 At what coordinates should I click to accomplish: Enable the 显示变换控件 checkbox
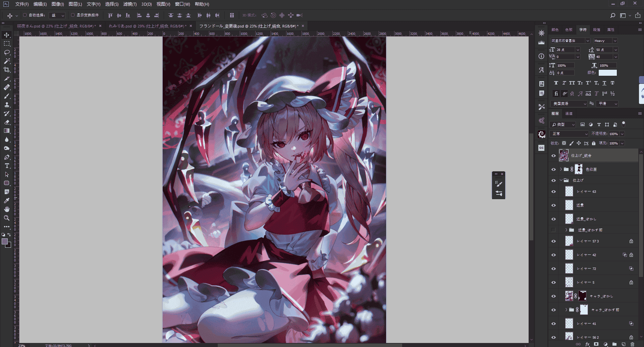pos(73,15)
